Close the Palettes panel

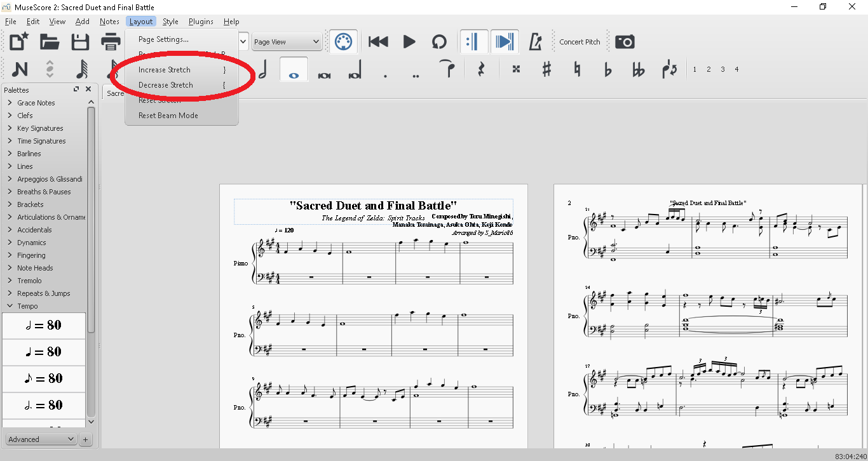coord(88,90)
